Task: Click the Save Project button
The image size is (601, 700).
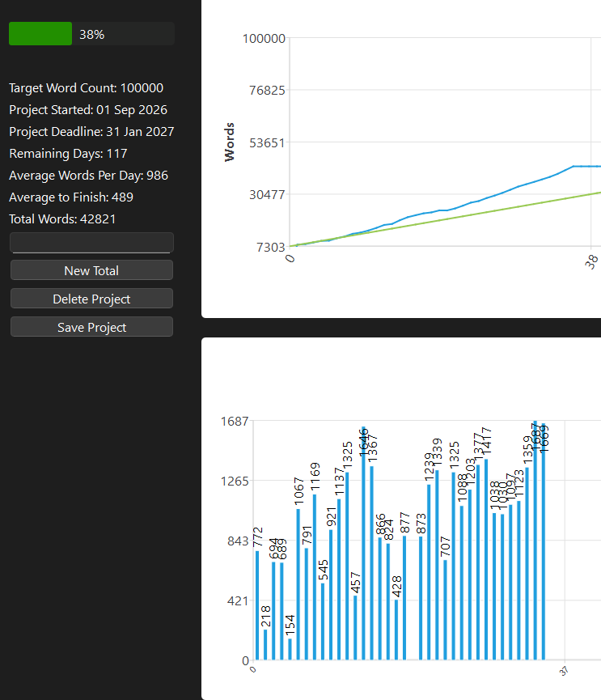Action: (x=91, y=327)
